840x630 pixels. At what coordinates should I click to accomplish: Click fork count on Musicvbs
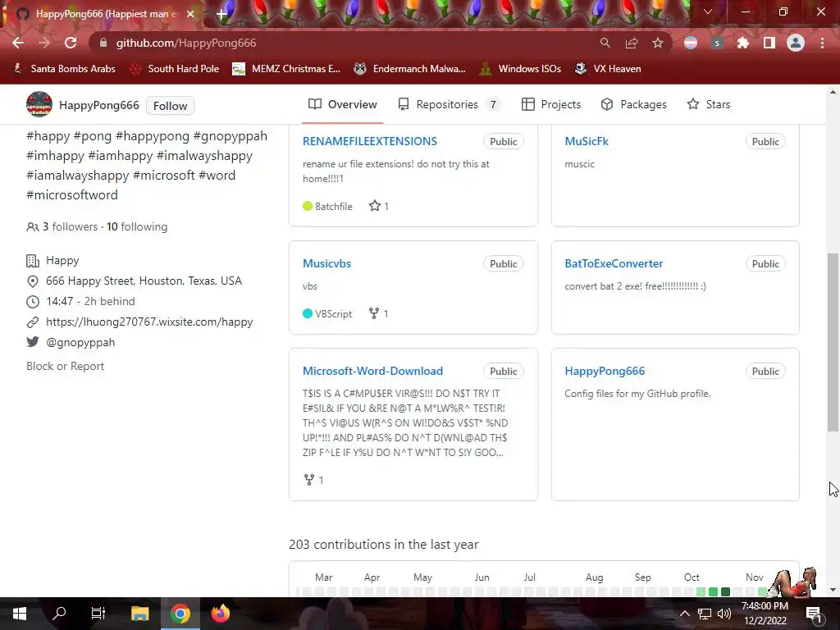378,314
